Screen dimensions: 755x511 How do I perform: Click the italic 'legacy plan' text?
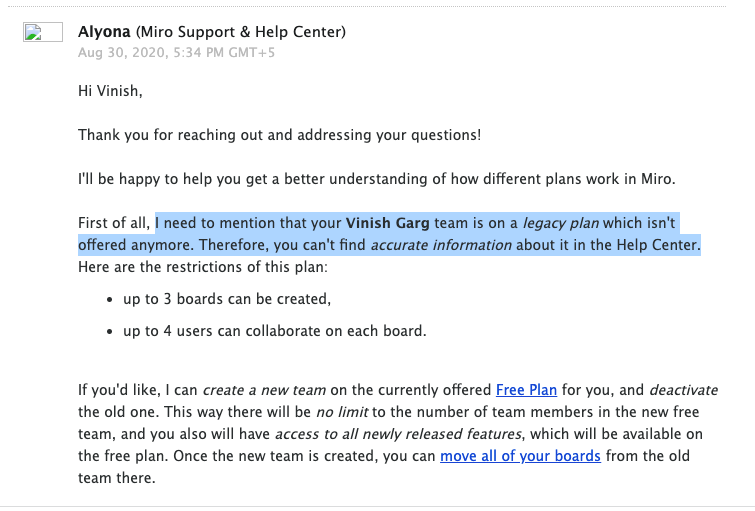[x=561, y=223]
